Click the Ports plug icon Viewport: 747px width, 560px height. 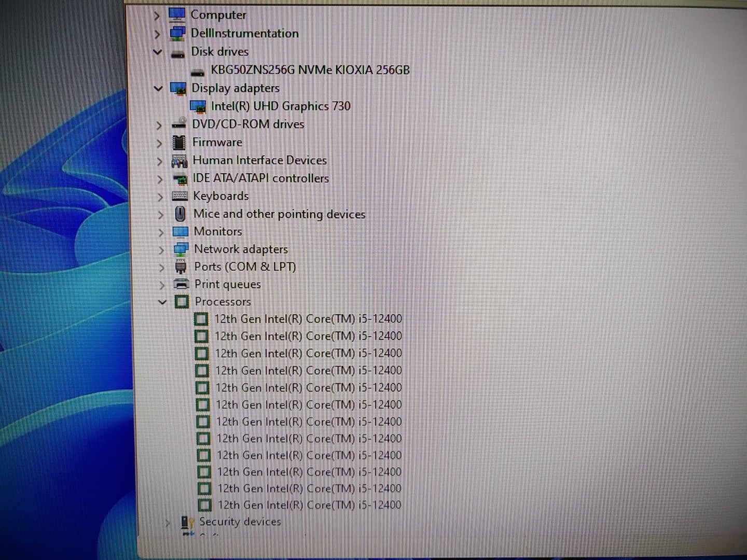pyautogui.click(x=181, y=268)
